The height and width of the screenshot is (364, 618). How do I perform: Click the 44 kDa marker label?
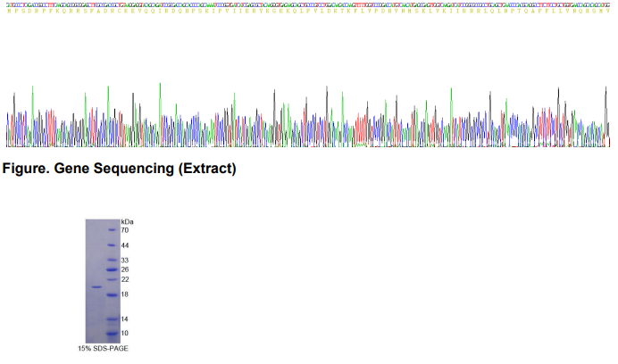click(x=125, y=244)
